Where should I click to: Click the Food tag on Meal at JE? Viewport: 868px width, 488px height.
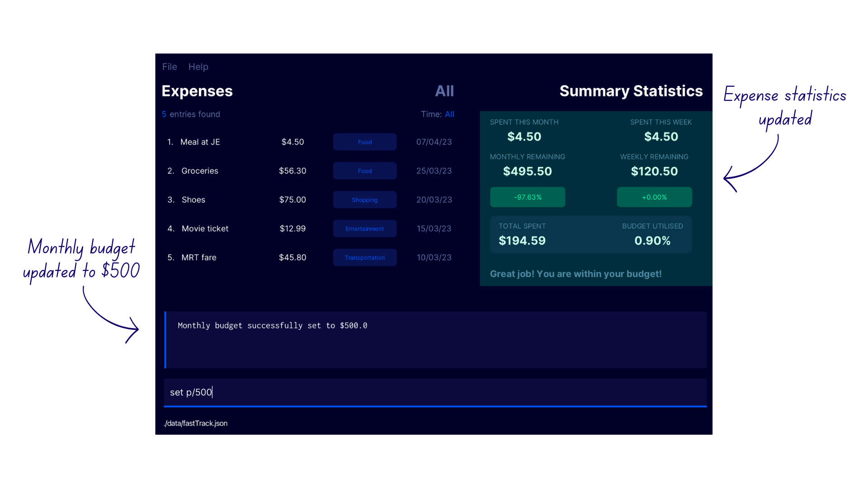point(365,142)
